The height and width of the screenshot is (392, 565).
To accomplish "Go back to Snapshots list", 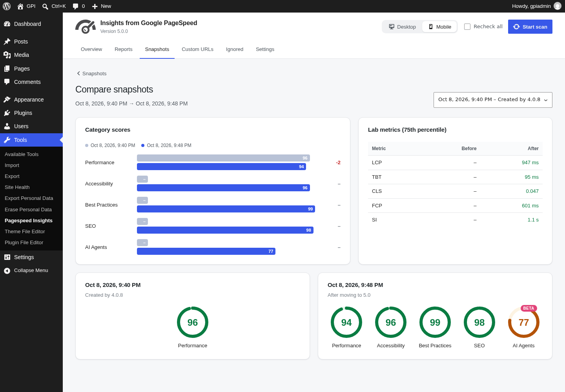I will [92, 74].
